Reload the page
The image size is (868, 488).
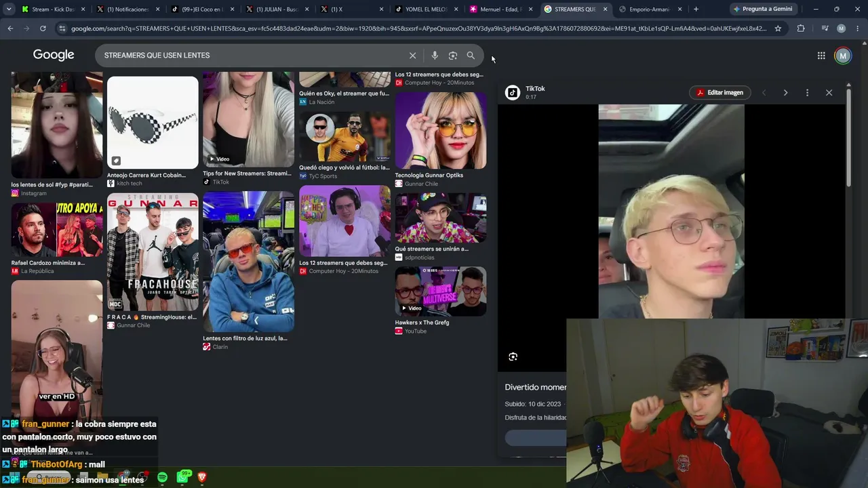coord(43,28)
